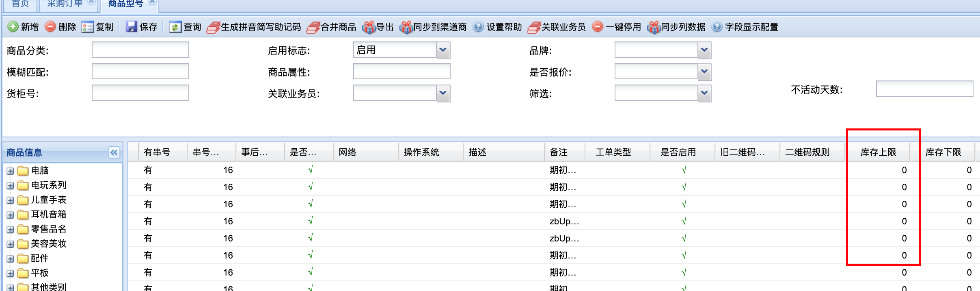Collapse the 商品信息 side panel
The image size is (980, 291).
click(114, 152)
